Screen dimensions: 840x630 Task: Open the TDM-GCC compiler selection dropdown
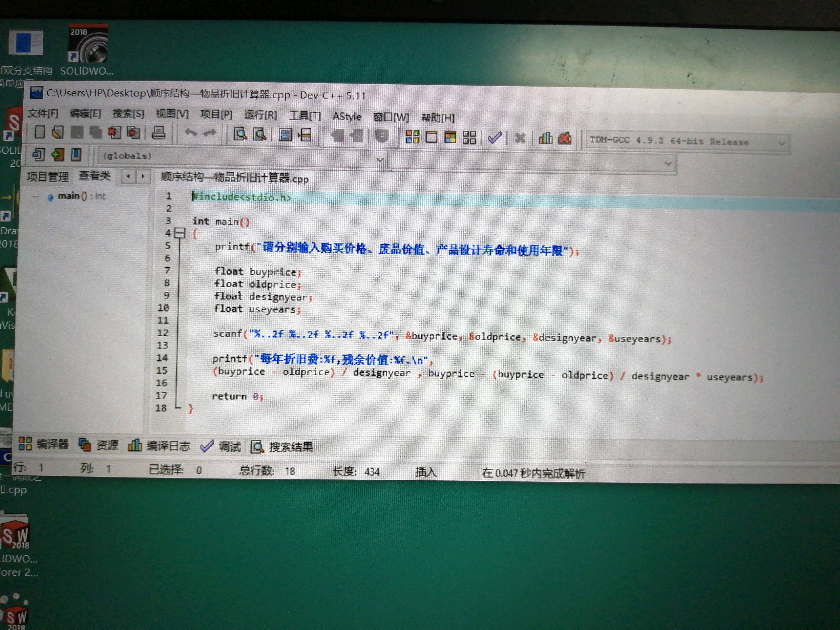[x=781, y=143]
